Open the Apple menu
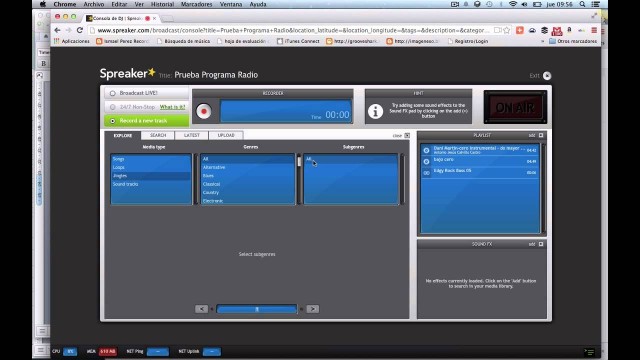640x360 pixels. click(x=42, y=4)
